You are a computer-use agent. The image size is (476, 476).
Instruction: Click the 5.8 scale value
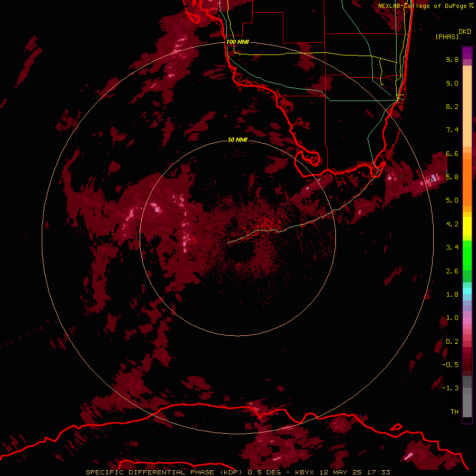pos(452,177)
